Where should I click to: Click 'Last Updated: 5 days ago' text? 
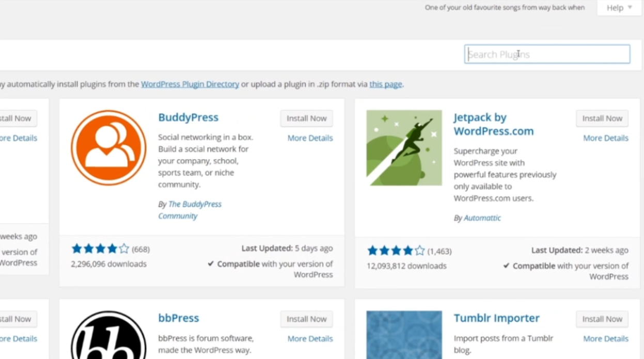point(287,248)
